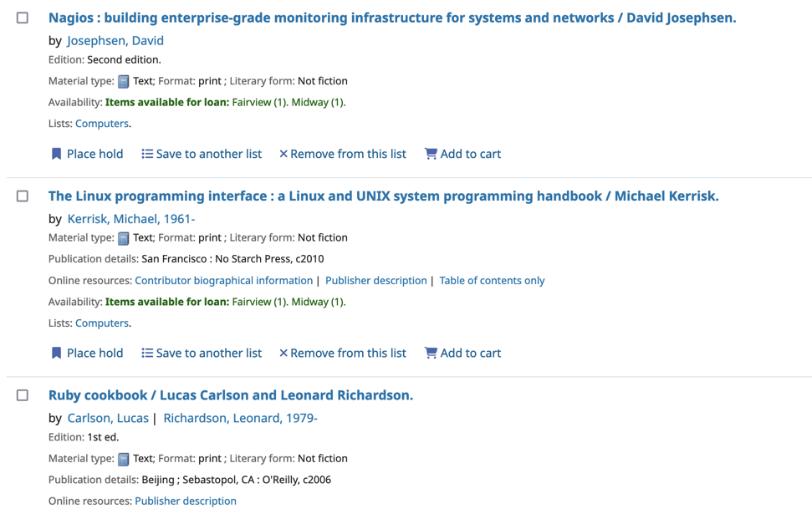812x514 pixels.
Task: Click the Text material type book icon for Ruby cookbook
Action: coord(124,459)
